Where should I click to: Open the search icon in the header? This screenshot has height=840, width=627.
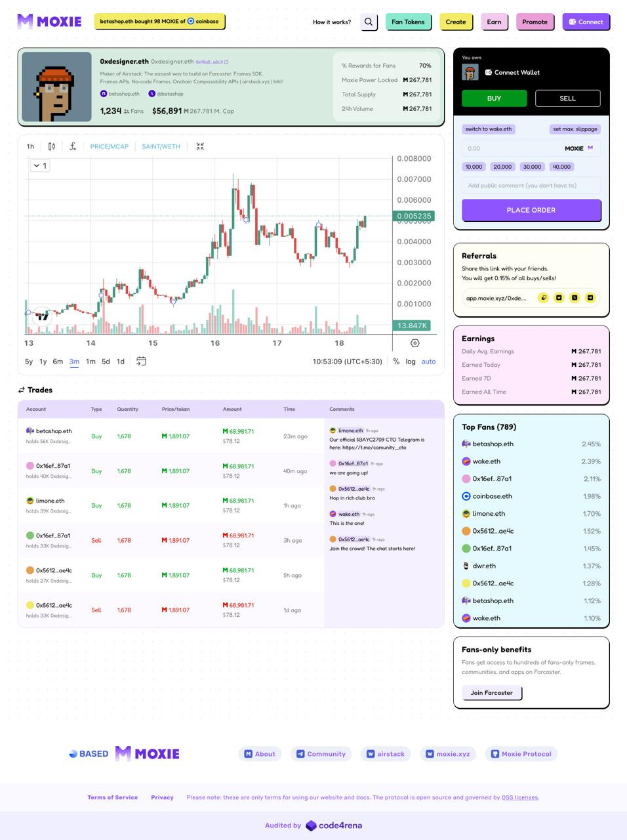tap(369, 22)
